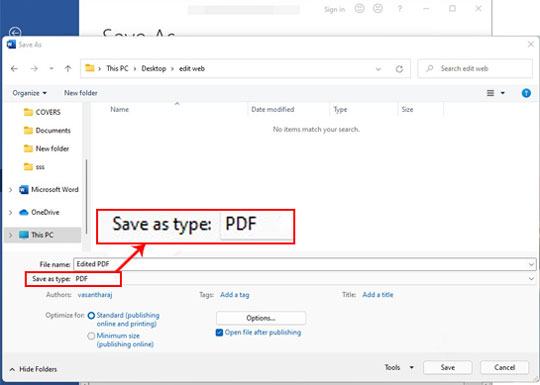Click Add a title

(378, 295)
